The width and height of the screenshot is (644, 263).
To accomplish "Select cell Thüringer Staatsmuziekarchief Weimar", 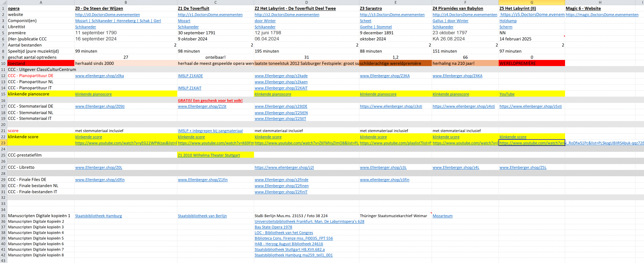I will click(395, 216).
